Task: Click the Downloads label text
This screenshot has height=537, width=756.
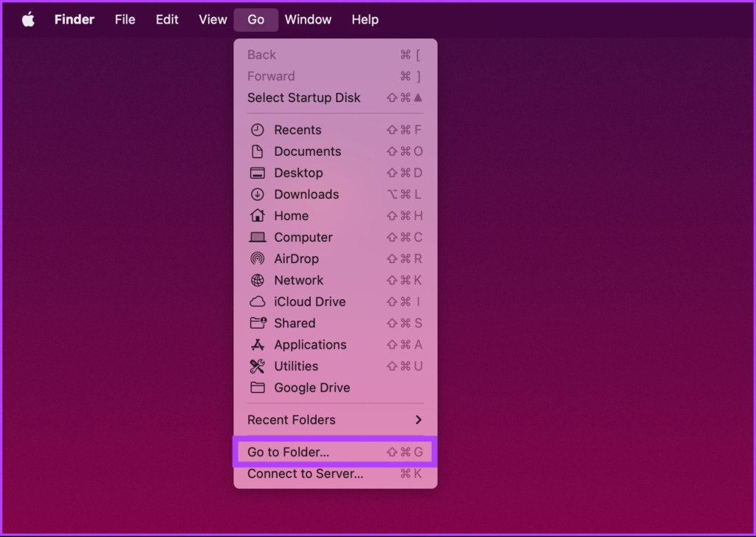Action: pyautogui.click(x=306, y=194)
